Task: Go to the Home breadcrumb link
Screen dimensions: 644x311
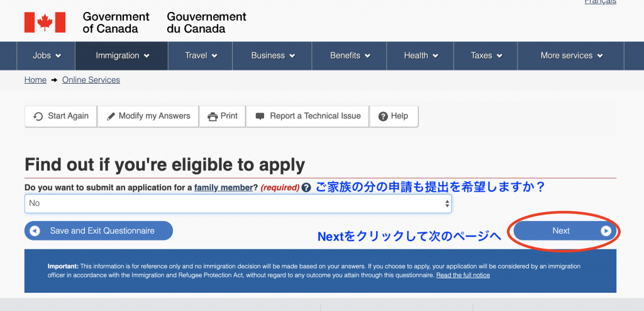Action: click(x=35, y=80)
